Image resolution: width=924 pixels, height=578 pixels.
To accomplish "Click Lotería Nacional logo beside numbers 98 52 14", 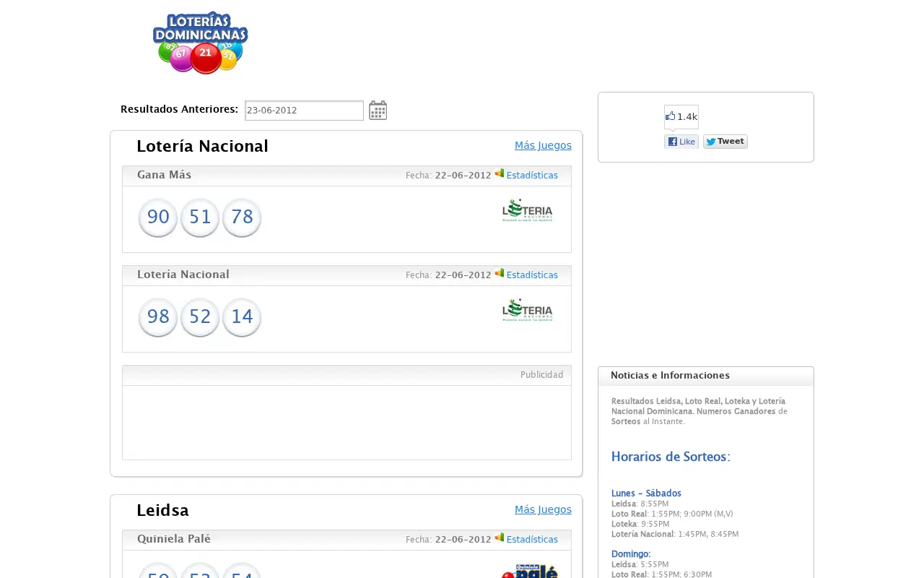I will [527, 310].
